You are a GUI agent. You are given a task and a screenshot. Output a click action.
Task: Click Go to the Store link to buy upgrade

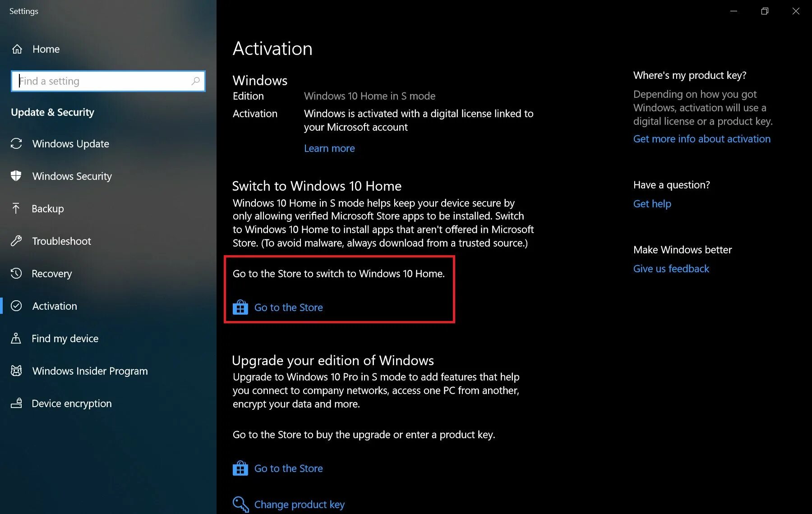[x=289, y=468]
